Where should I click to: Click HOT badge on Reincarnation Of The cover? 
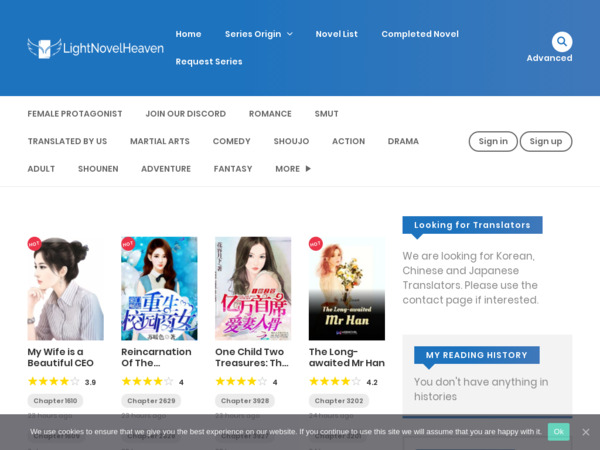[x=128, y=244]
